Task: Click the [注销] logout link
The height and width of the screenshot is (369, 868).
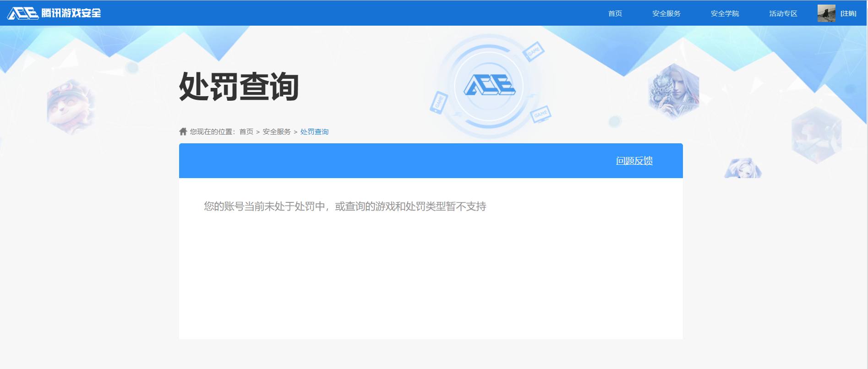Action: (848, 14)
